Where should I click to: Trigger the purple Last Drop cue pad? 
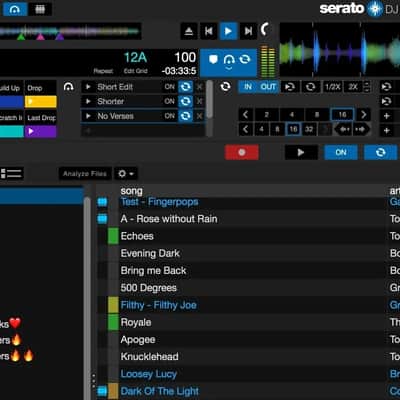pyautogui.click(x=41, y=131)
